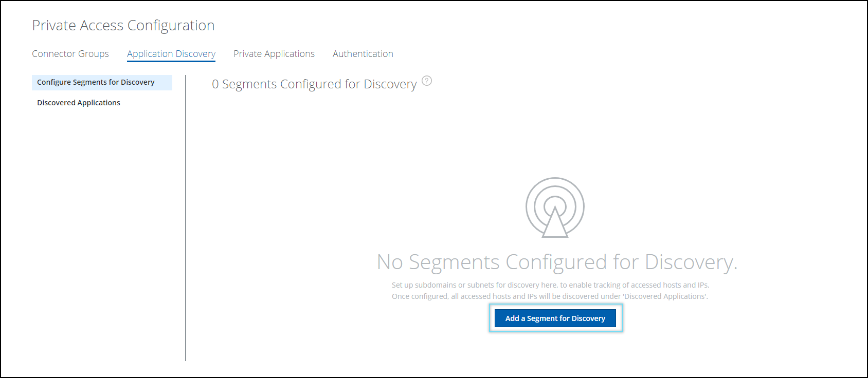Screen dimensions: 868x378
Task: Select Configure Segments for Discovery in sidebar
Action: click(x=96, y=82)
